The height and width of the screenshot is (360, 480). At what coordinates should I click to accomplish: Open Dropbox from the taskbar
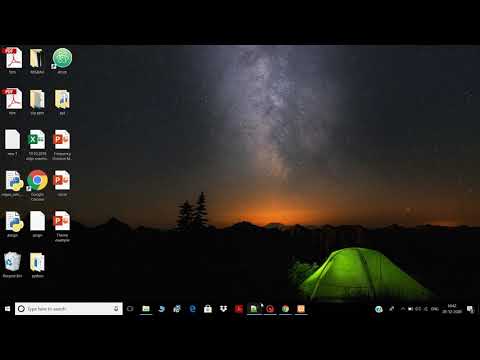(x=223, y=309)
